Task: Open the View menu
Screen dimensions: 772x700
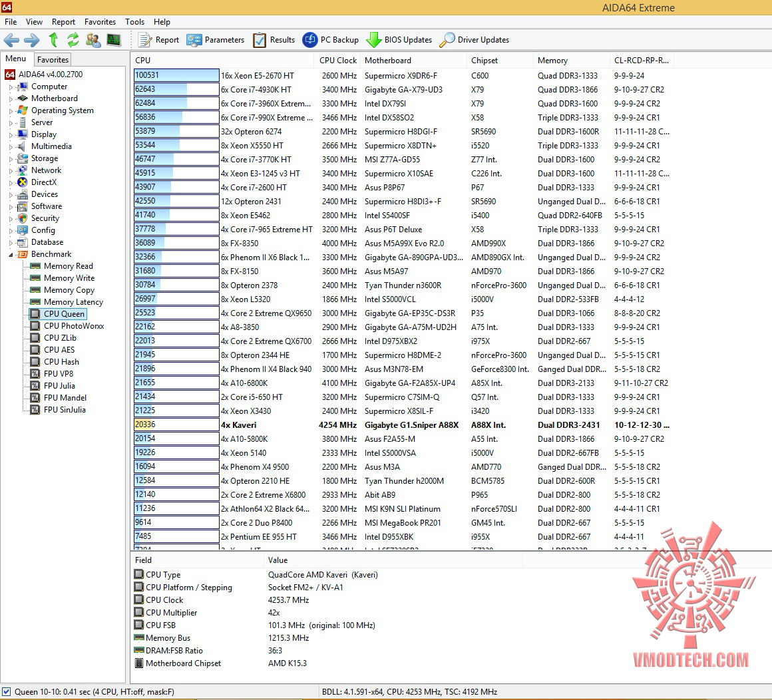Action: [x=34, y=22]
